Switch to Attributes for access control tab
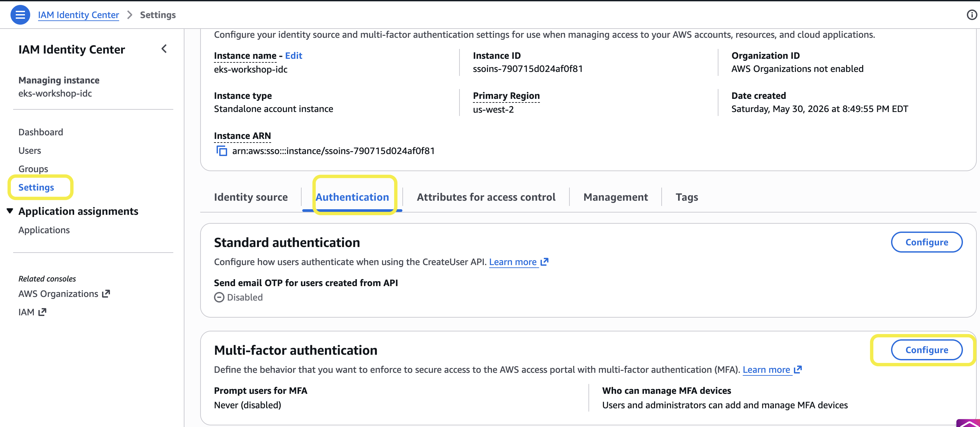Viewport: 980px width, 427px height. tap(486, 197)
